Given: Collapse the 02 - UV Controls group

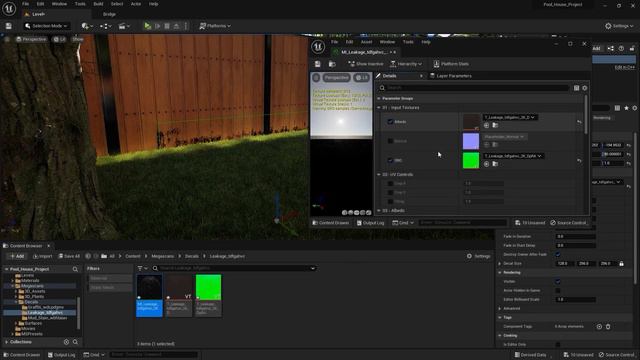Looking at the screenshot, I should (379, 174).
